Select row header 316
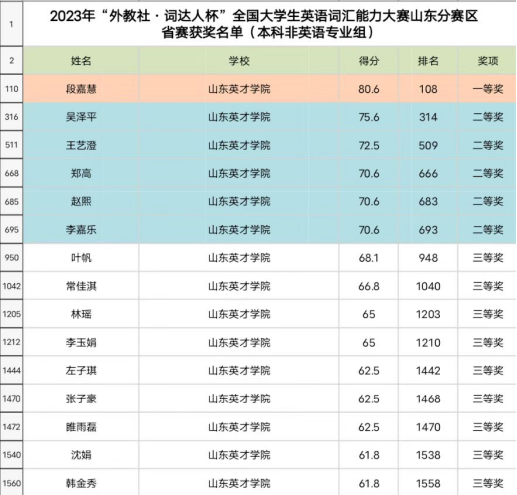Viewport: 517px width, 495px height. pyautogui.click(x=11, y=117)
